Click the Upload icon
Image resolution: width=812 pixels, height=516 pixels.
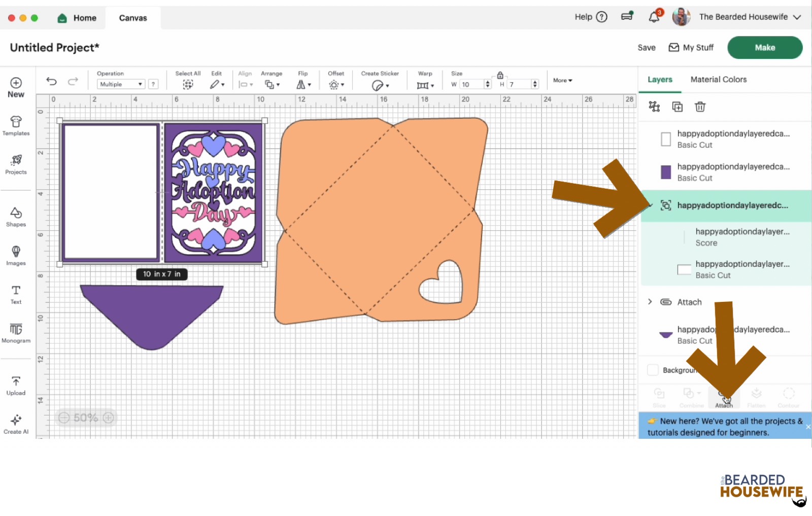pyautogui.click(x=16, y=386)
